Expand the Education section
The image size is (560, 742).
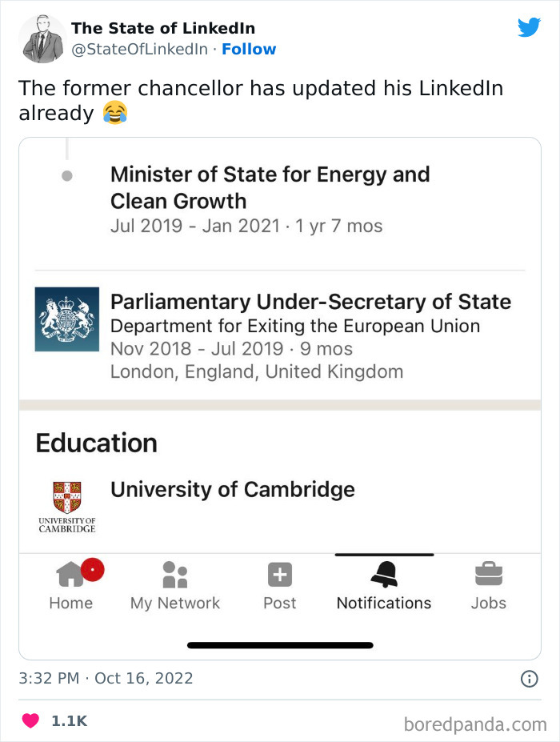point(96,443)
